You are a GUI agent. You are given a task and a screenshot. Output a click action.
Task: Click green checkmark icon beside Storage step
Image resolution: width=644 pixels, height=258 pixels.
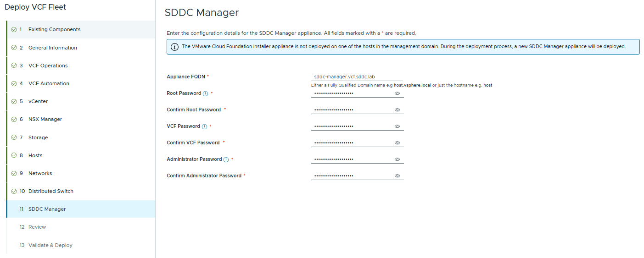[14, 138]
